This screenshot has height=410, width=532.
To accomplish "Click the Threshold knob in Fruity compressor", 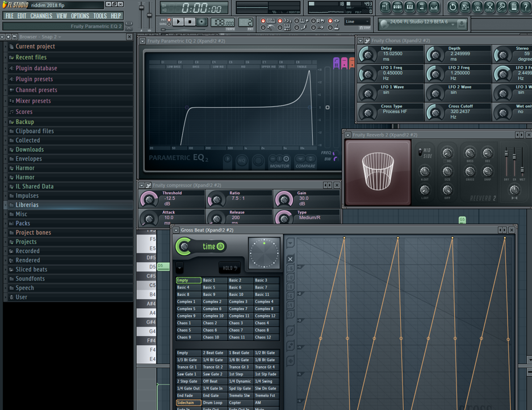I will point(149,199).
